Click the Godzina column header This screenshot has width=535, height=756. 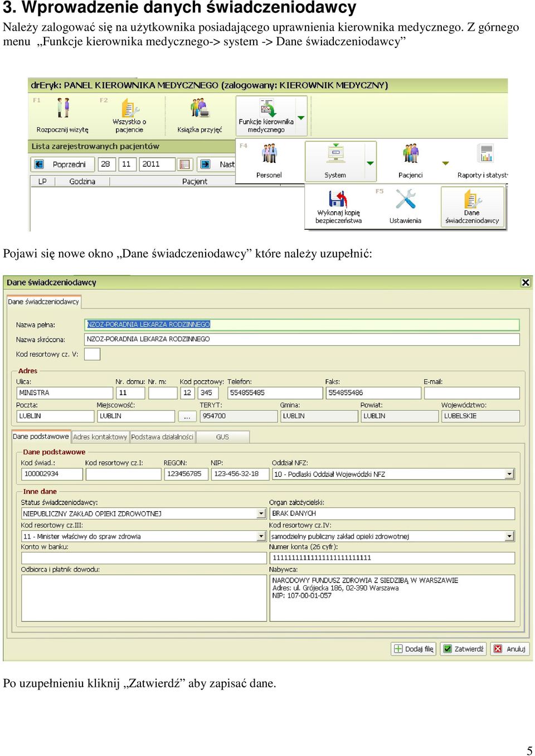point(82,181)
